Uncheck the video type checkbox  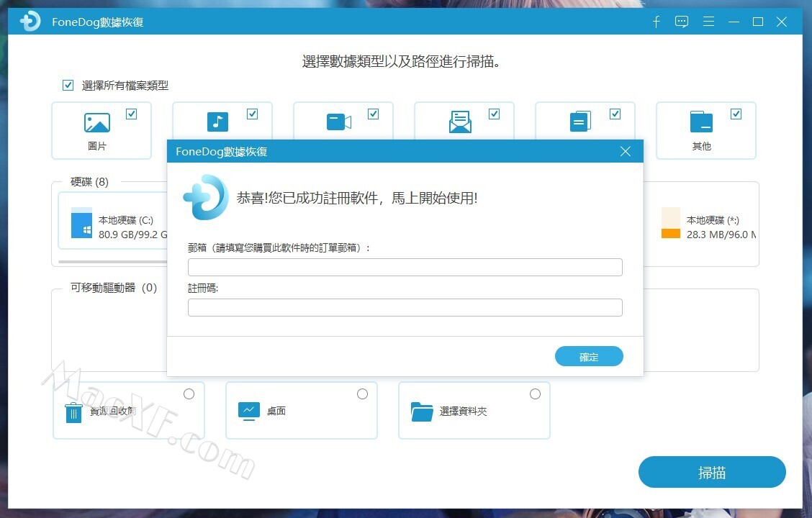click(374, 114)
